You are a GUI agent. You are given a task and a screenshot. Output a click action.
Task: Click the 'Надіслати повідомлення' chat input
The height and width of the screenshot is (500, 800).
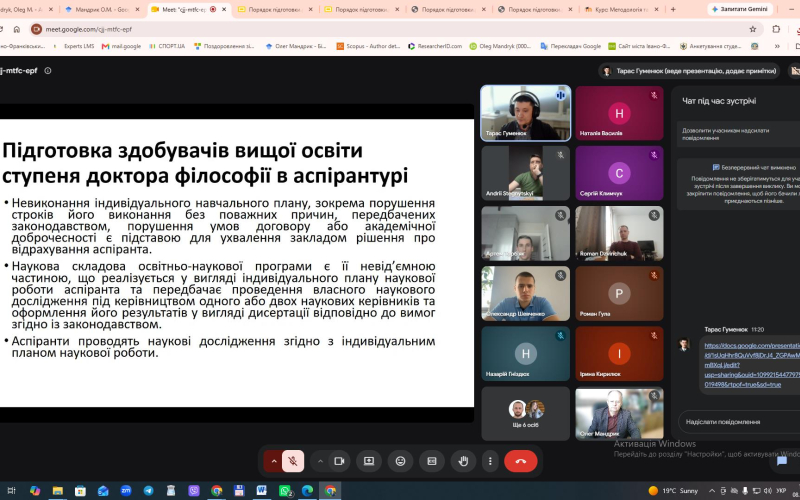(x=740, y=422)
